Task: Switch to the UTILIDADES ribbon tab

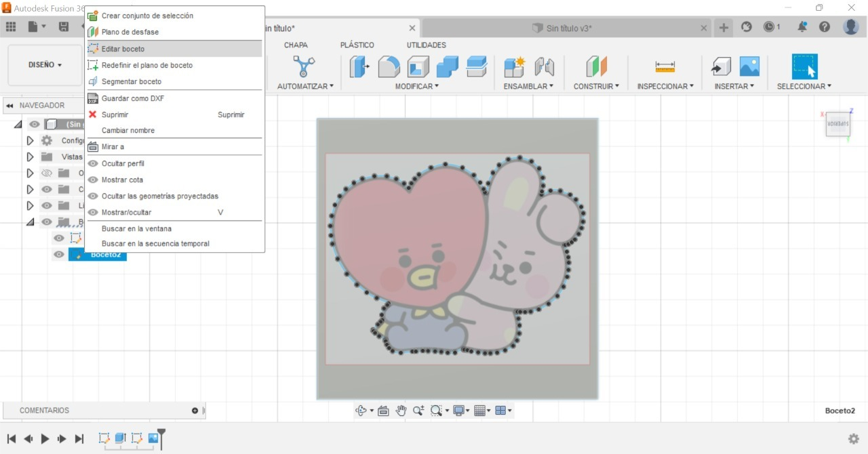Action: click(x=427, y=45)
